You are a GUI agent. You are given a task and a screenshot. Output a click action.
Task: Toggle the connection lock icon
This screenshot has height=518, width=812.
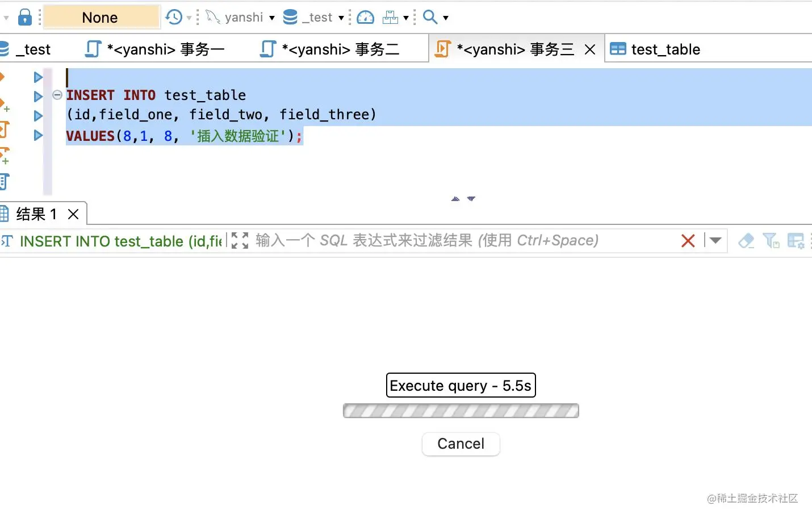(25, 17)
